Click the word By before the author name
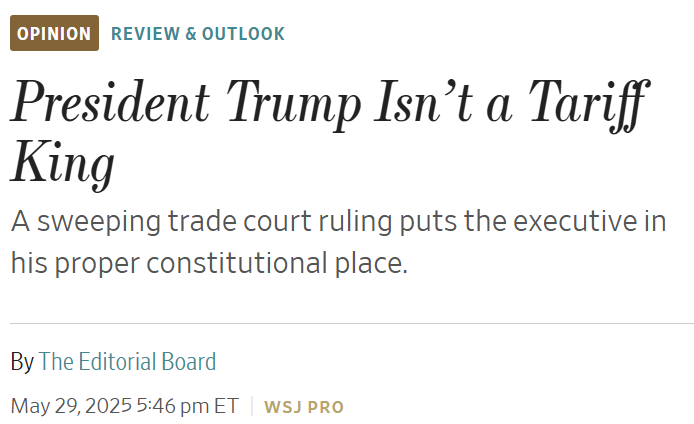 click(x=22, y=362)
